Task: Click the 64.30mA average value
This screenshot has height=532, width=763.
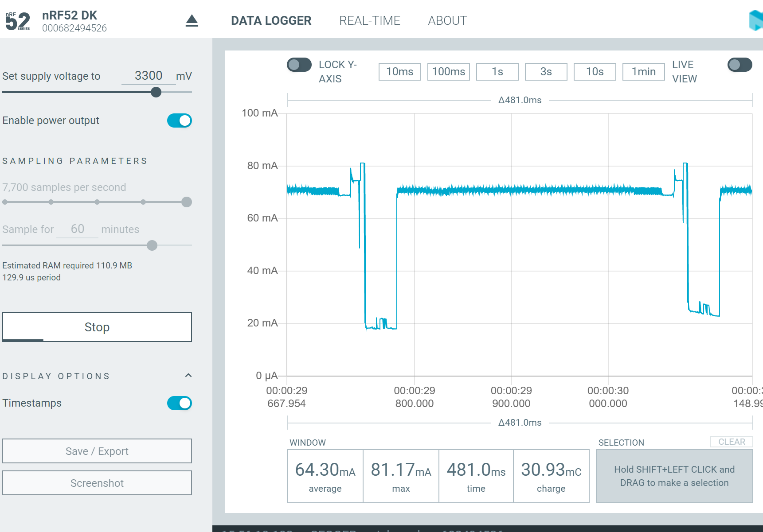Action: click(325, 470)
